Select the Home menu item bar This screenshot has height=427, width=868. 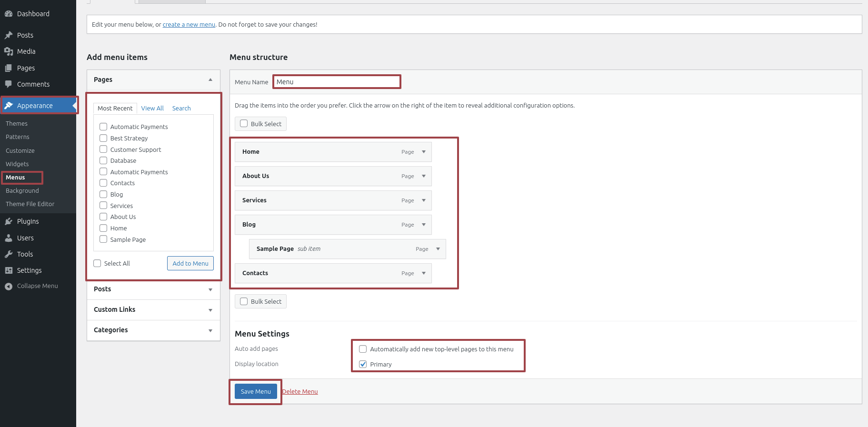point(333,152)
